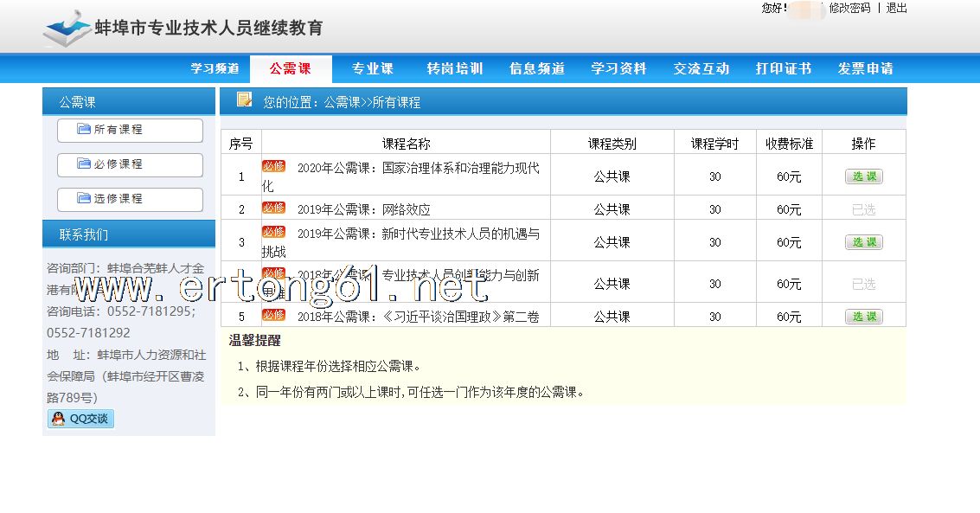Click the notepad icon beside 您的位置
Screen dimensions: 980x513
click(x=244, y=100)
